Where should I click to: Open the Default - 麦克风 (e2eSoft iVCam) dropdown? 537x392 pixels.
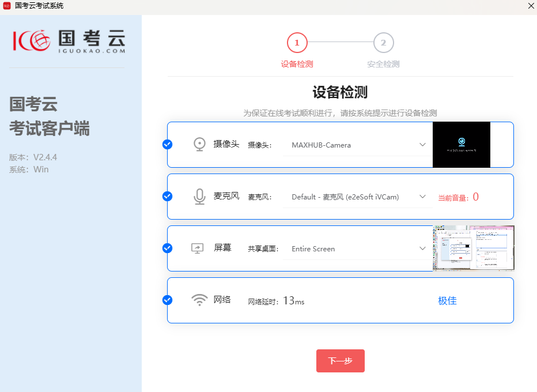(x=358, y=196)
